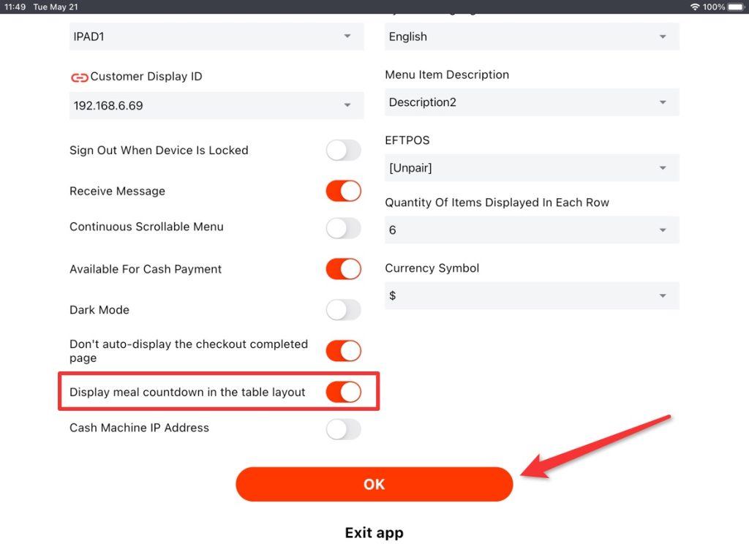Expand the language dropdown showing English
Image resolution: width=749 pixels, height=560 pixels.
(x=531, y=36)
